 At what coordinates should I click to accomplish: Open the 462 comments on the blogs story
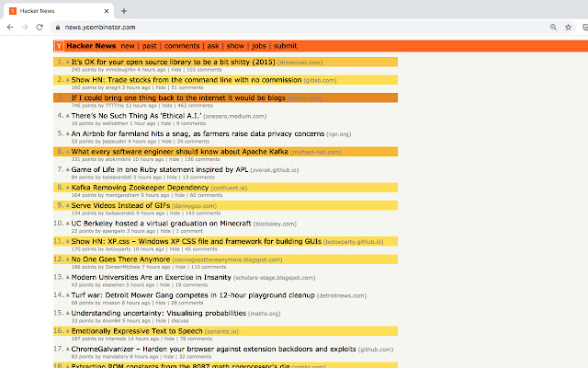(195, 106)
